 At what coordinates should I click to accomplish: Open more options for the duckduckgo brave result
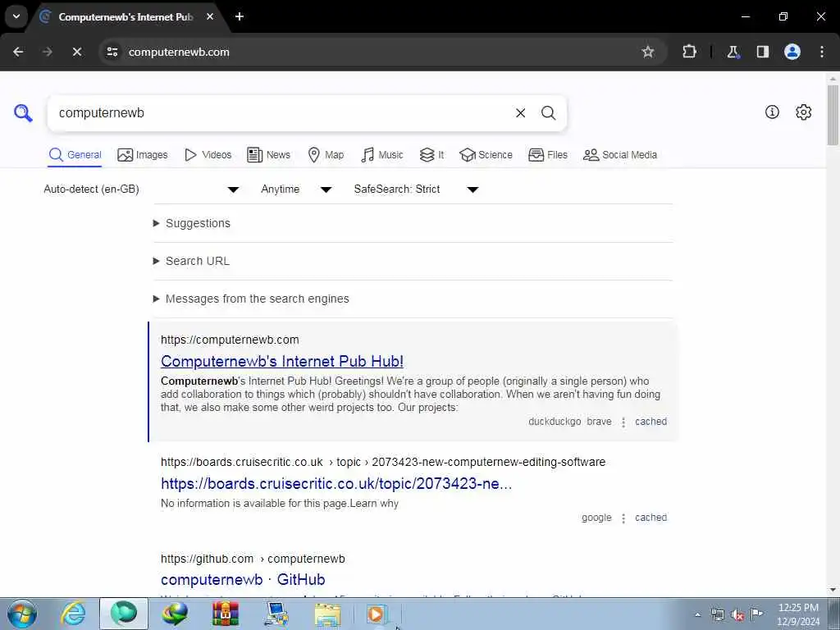tap(623, 422)
